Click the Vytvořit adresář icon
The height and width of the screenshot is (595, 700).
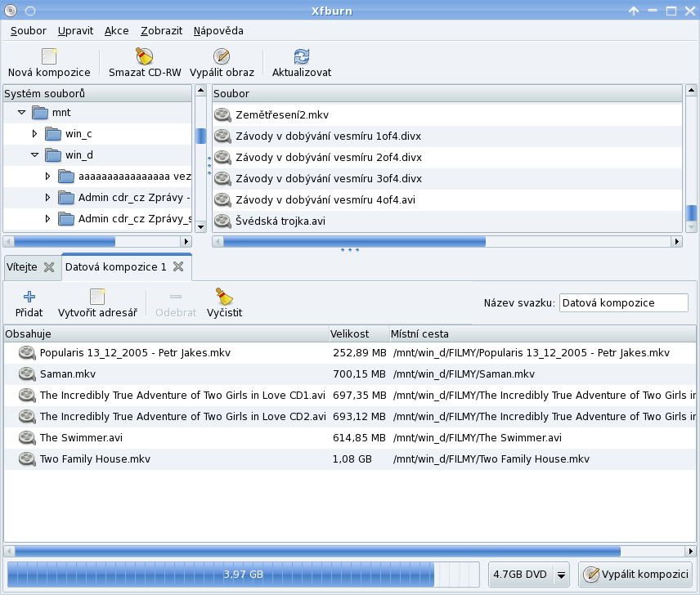pyautogui.click(x=97, y=297)
